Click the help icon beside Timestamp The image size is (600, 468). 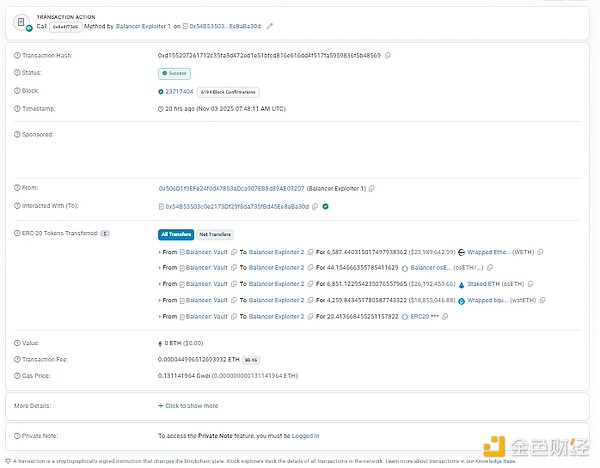click(17, 108)
